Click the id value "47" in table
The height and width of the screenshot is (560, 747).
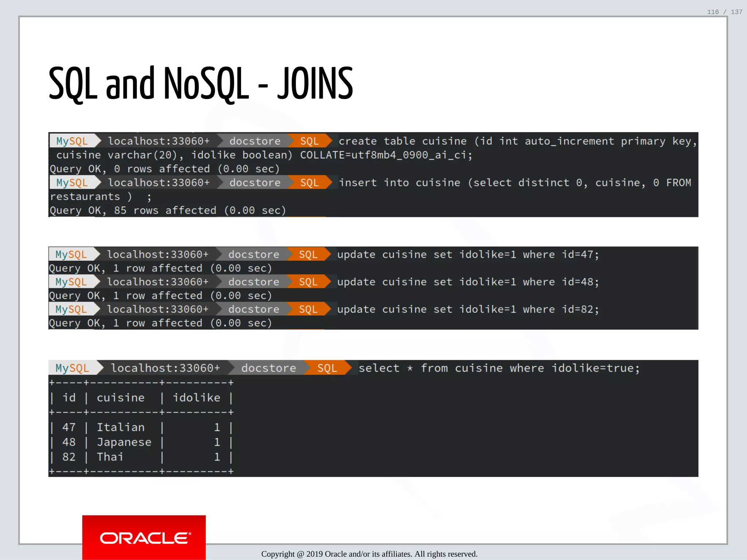[69, 427]
